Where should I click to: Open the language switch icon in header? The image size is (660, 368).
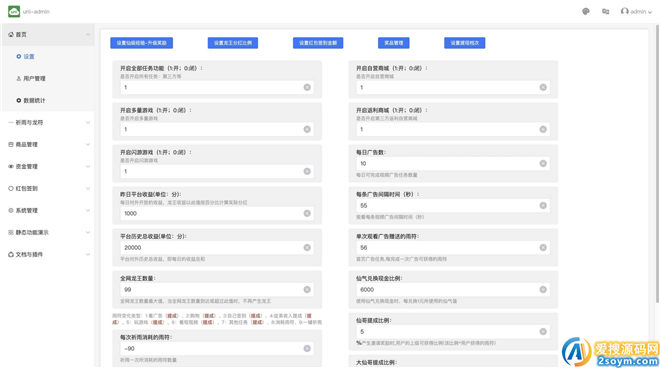[x=605, y=11]
